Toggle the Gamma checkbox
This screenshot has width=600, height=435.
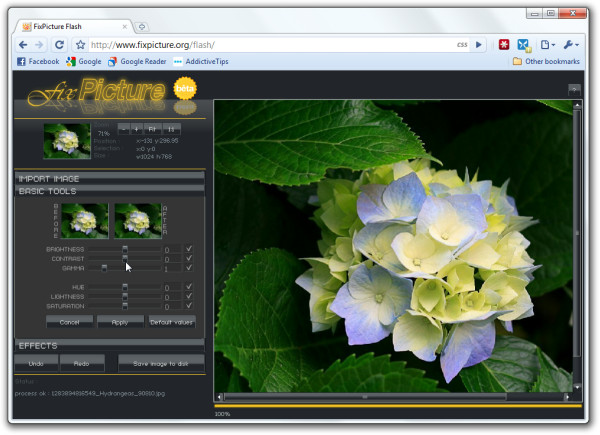pyautogui.click(x=189, y=267)
